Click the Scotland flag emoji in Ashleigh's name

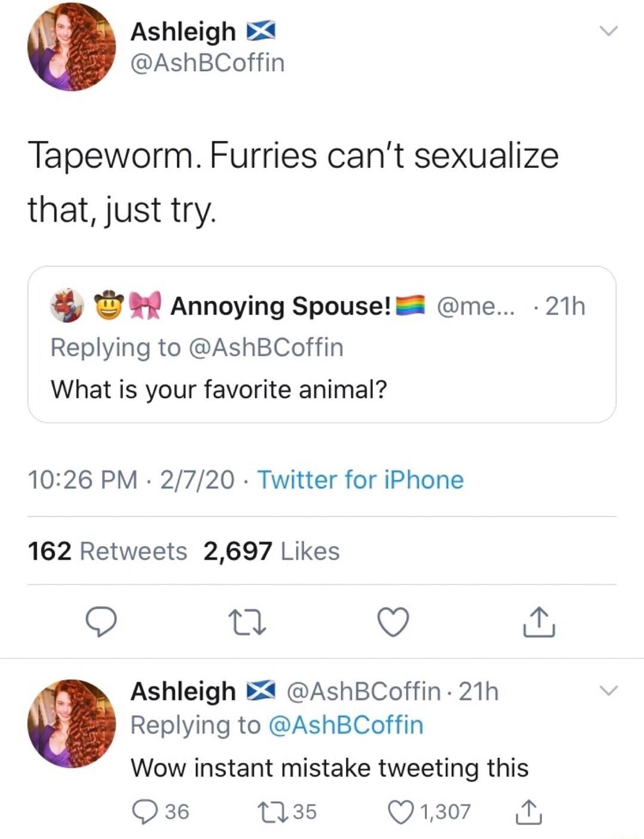click(x=261, y=30)
